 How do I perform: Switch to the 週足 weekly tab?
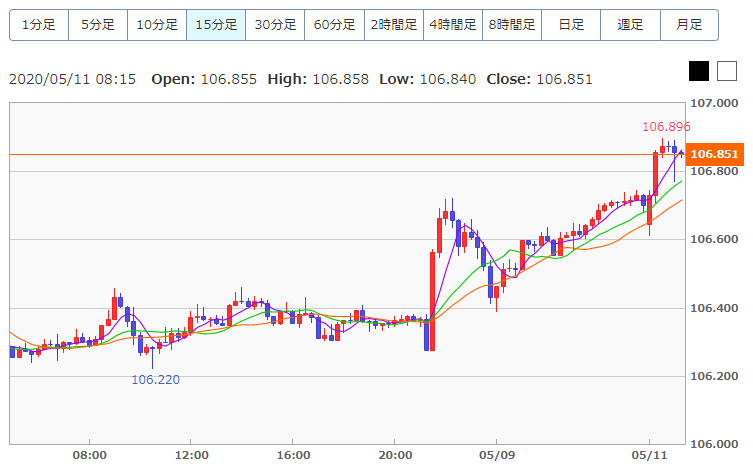point(630,25)
